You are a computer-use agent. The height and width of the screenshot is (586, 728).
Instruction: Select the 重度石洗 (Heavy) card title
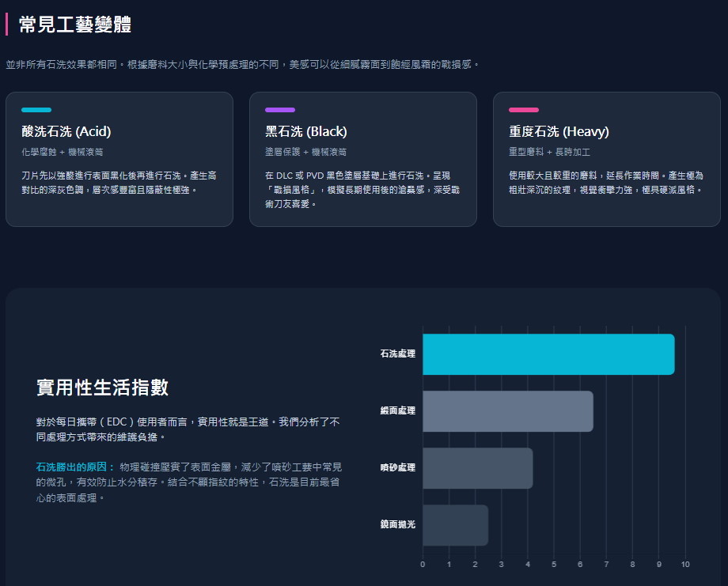click(x=559, y=131)
